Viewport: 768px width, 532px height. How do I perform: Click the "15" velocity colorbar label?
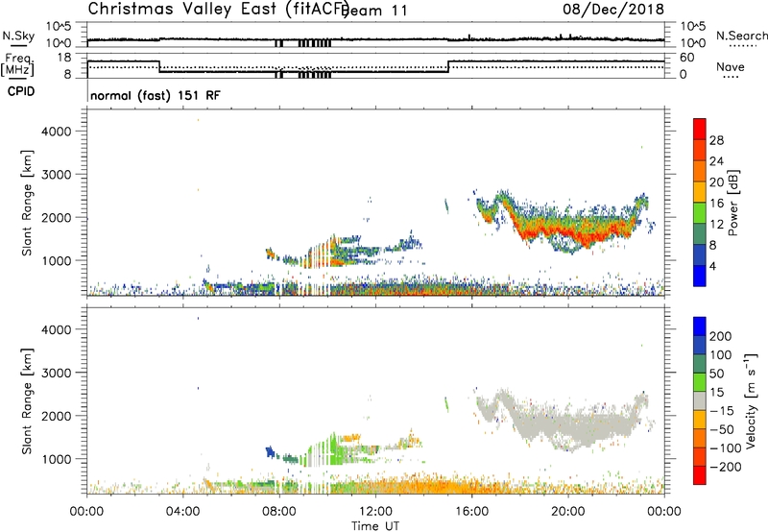click(x=716, y=393)
